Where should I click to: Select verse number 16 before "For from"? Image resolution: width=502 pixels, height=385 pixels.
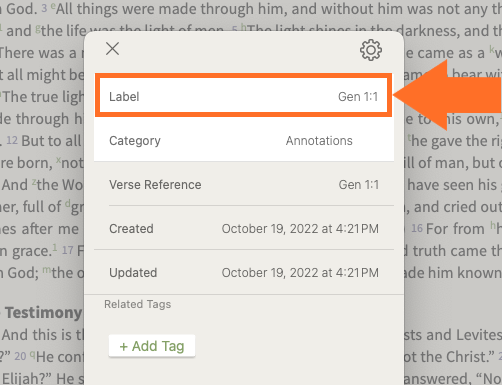point(417,228)
